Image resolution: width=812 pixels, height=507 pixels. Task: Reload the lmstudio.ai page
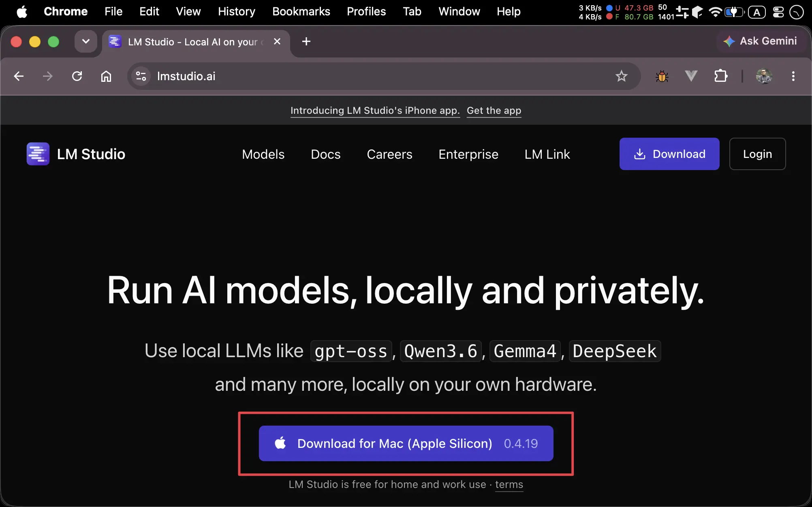(77, 76)
